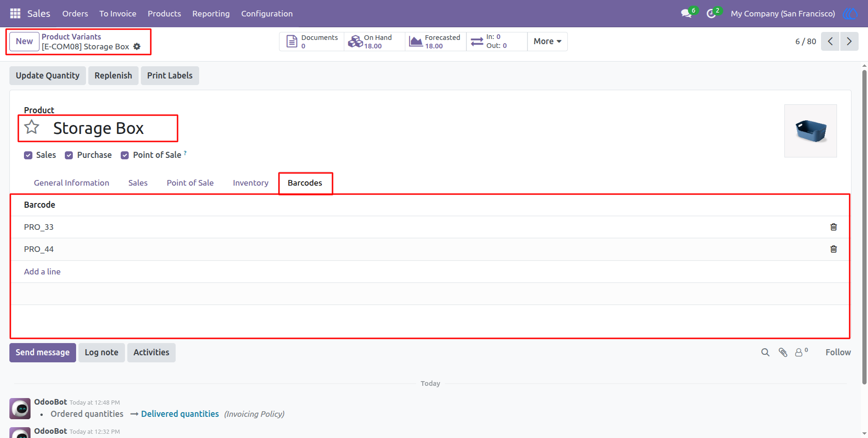Go to the next record arrow
Viewport: 868px width, 438px height.
click(849, 41)
